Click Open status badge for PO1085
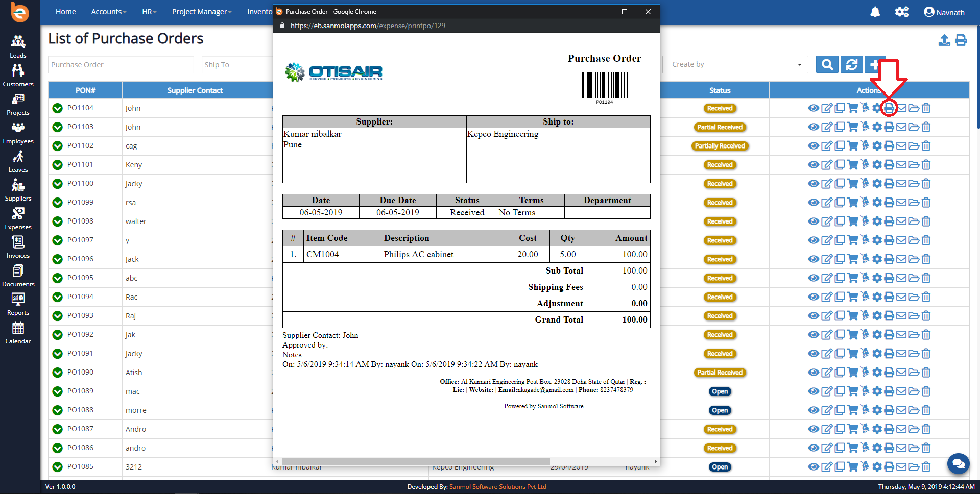 (x=720, y=467)
